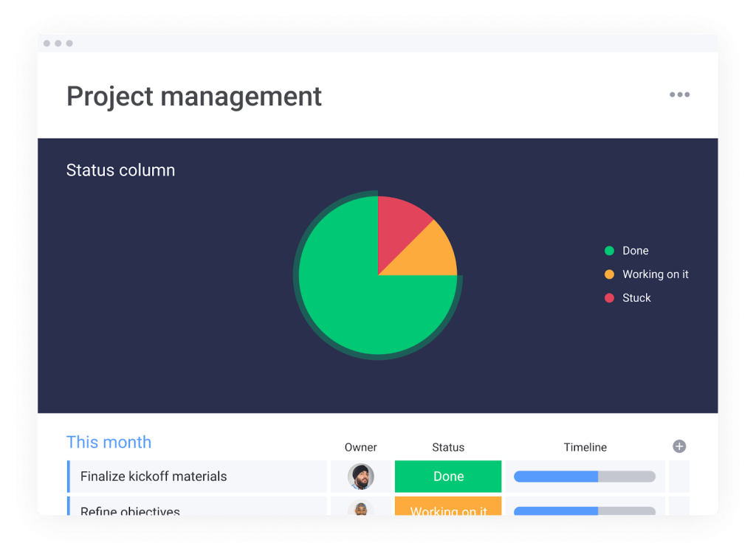
Task: Click the Status column header
Action: 448,447
